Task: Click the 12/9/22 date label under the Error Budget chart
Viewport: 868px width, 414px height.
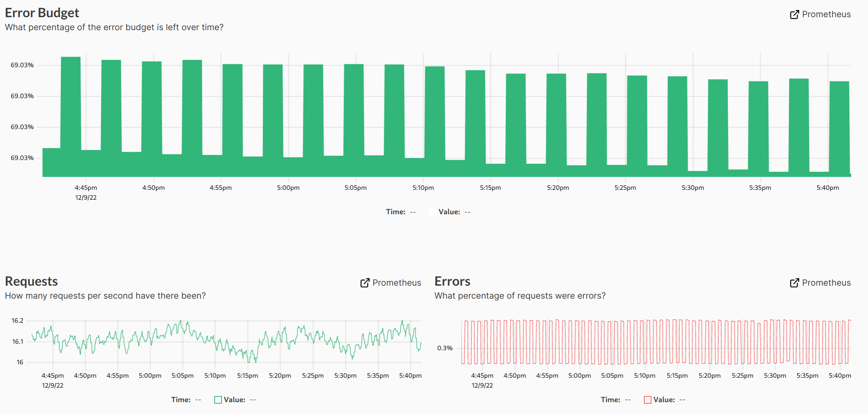Action: coord(86,197)
